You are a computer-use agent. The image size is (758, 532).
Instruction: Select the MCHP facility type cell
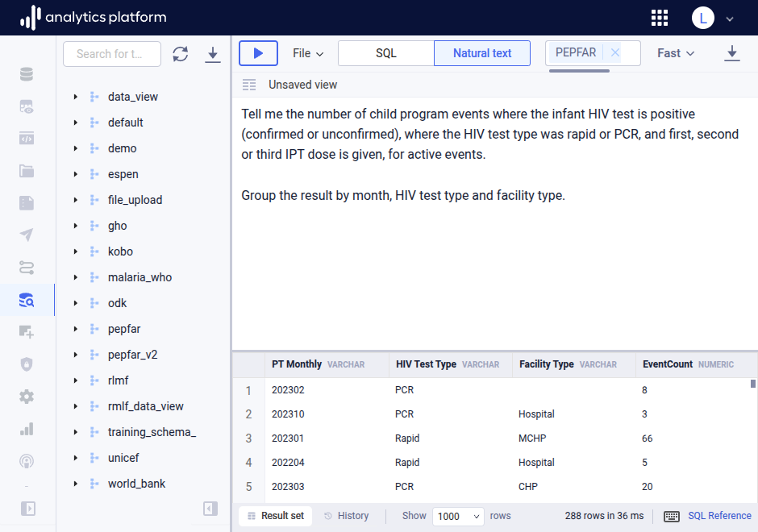[x=532, y=438]
